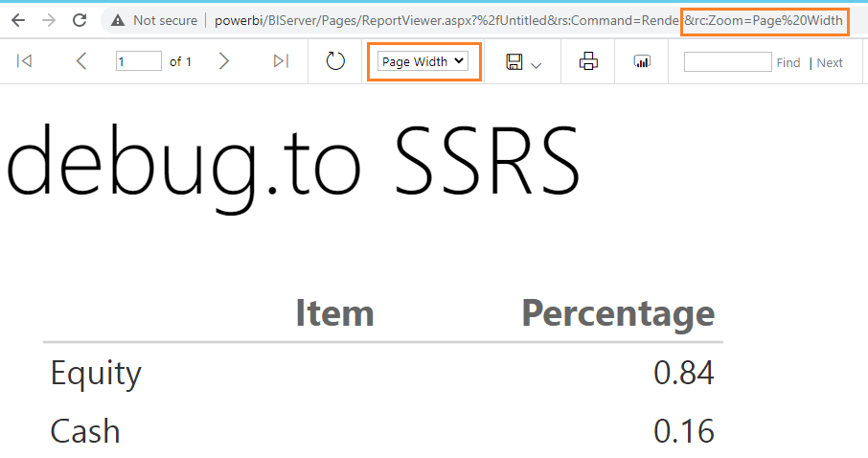Click the 0.16 percentage value
This screenshot has height=458, width=868.
pyautogui.click(x=684, y=431)
